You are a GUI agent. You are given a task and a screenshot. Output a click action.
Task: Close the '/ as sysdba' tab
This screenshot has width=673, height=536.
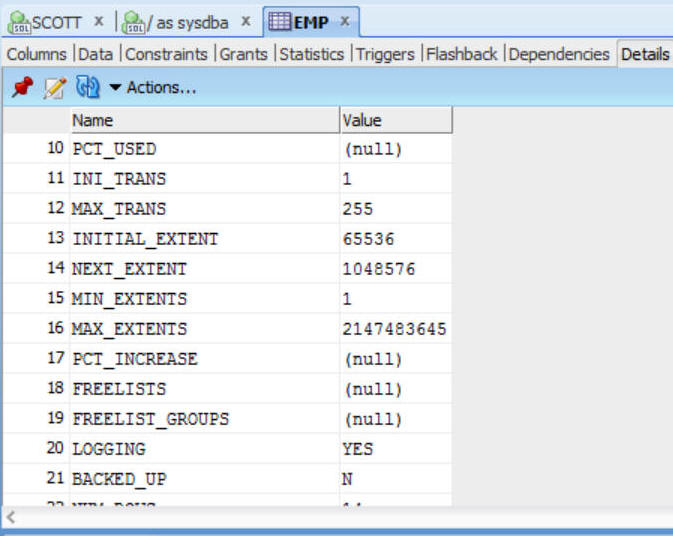pyautogui.click(x=246, y=21)
